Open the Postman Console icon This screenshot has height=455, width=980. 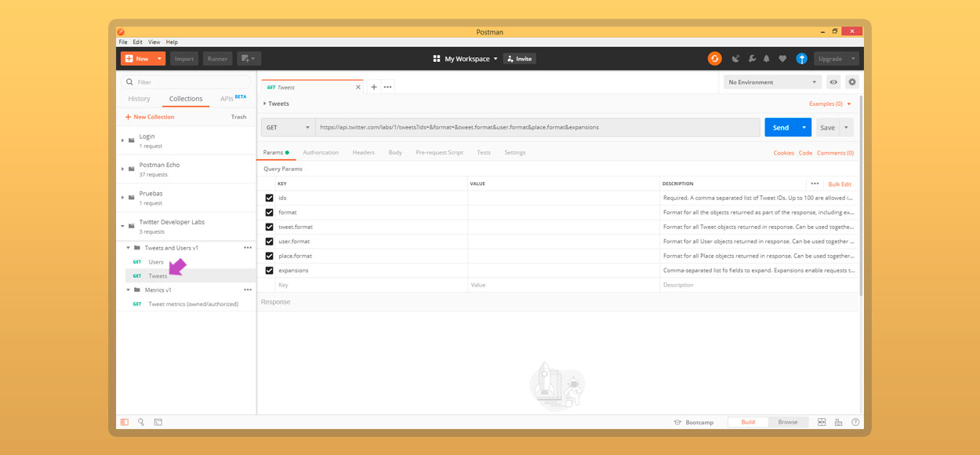(158, 422)
